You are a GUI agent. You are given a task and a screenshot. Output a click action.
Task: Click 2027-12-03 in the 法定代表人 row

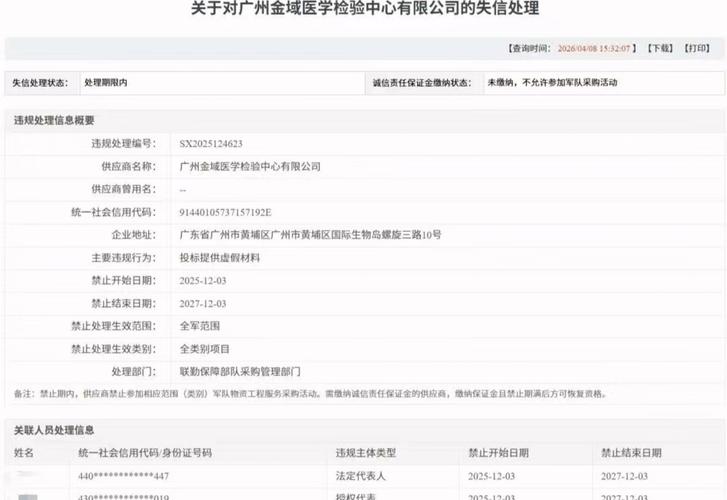tap(624, 476)
